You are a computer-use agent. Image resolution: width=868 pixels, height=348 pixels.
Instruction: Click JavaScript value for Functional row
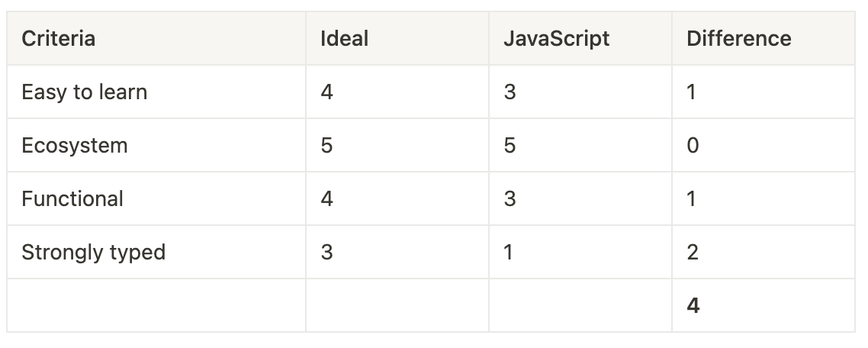tap(580, 198)
